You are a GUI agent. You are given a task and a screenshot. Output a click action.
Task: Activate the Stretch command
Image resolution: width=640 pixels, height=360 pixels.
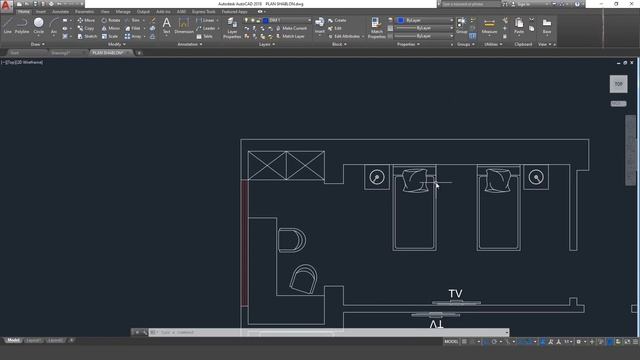(87, 36)
